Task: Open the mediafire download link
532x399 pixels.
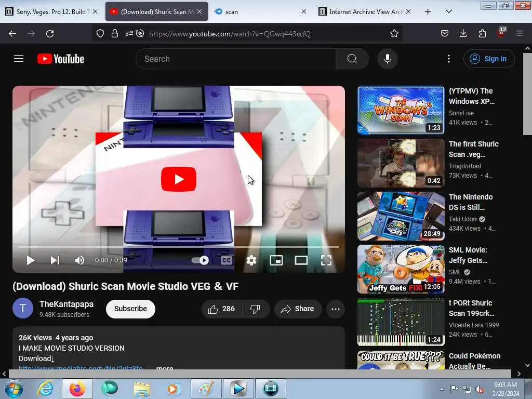Action: [x=81, y=368]
